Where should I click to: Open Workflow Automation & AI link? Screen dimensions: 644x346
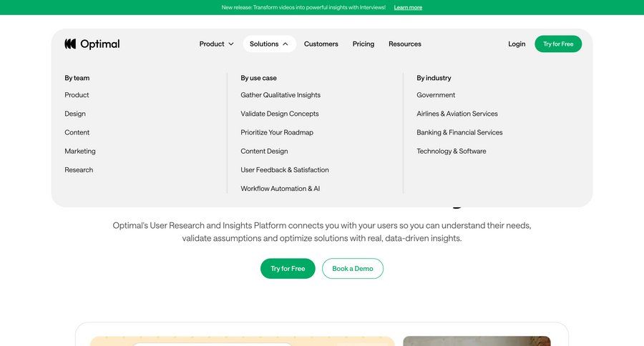pos(280,189)
